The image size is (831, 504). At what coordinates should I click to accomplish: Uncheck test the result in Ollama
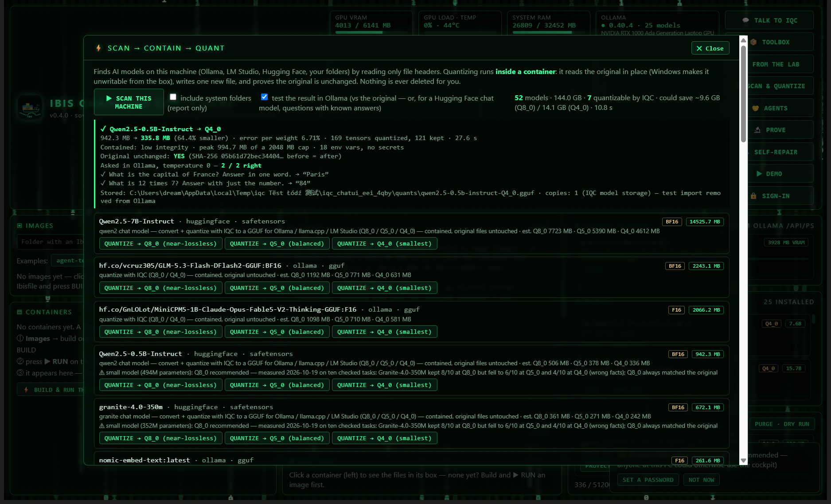click(264, 97)
